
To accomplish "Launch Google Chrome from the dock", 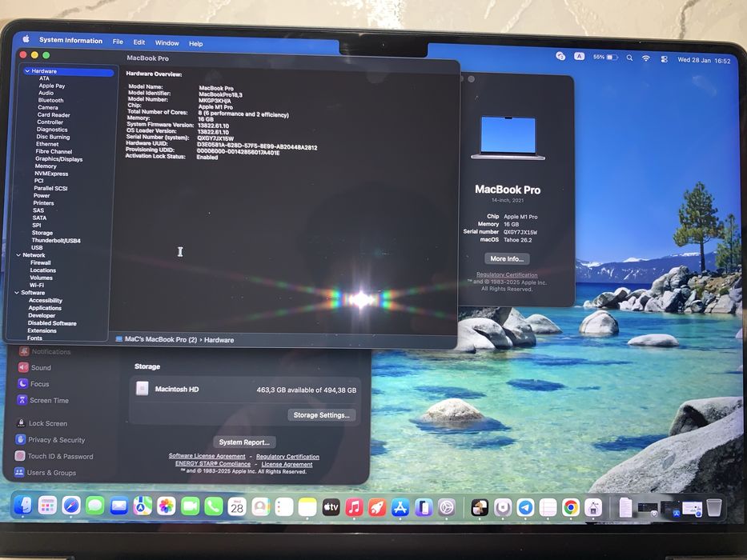I will (571, 508).
